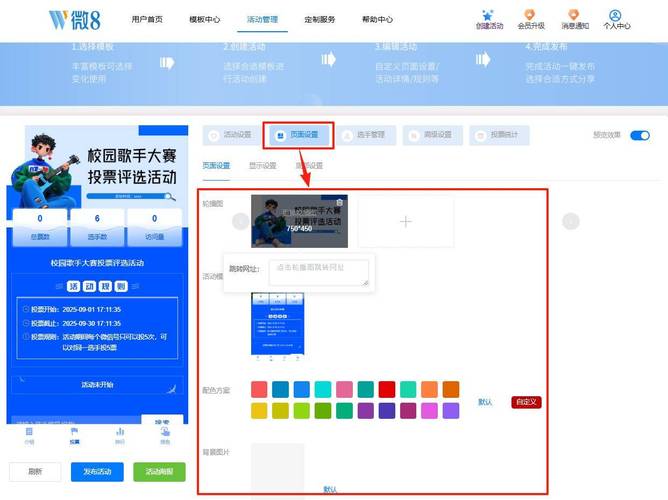The width and height of the screenshot is (668, 500).
Task: Open 模板中心 in top navigation
Action: (205, 20)
